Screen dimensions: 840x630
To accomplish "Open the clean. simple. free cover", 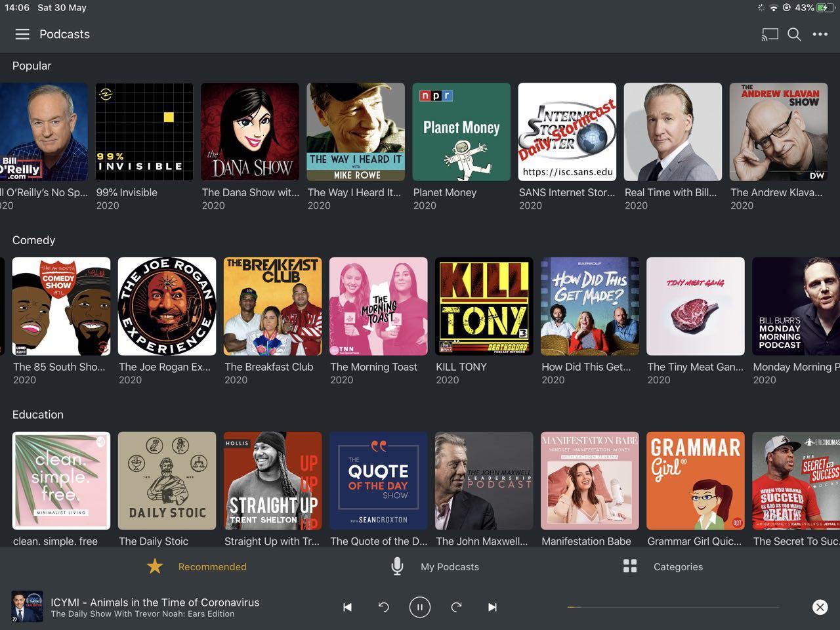I will 61,480.
